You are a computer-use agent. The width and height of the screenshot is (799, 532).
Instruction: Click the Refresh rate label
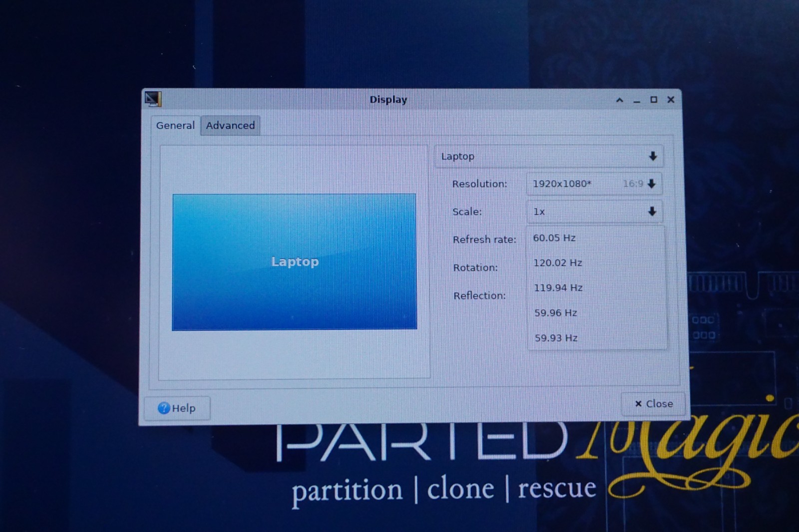coord(484,240)
